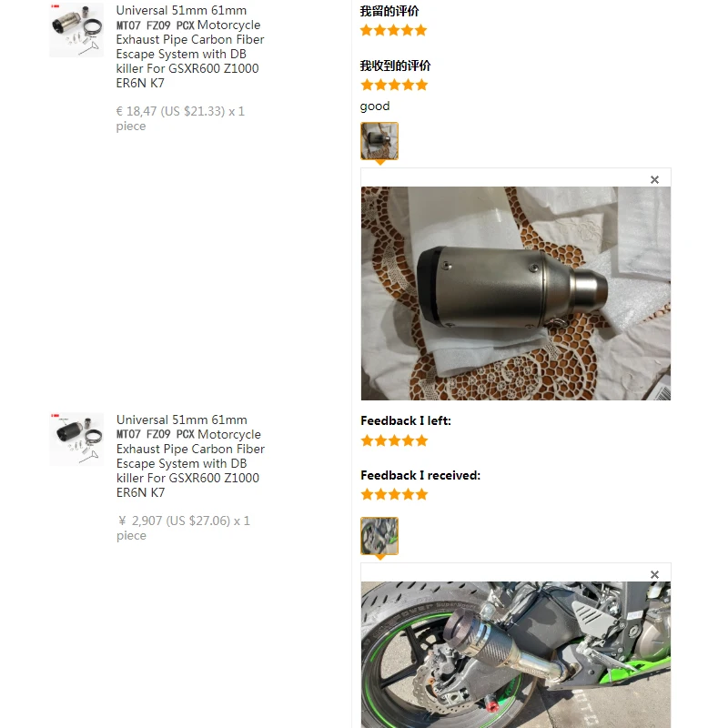Image resolution: width=728 pixels, height=728 pixels.
Task: Click the € 18,47 price text
Action: tap(180, 118)
